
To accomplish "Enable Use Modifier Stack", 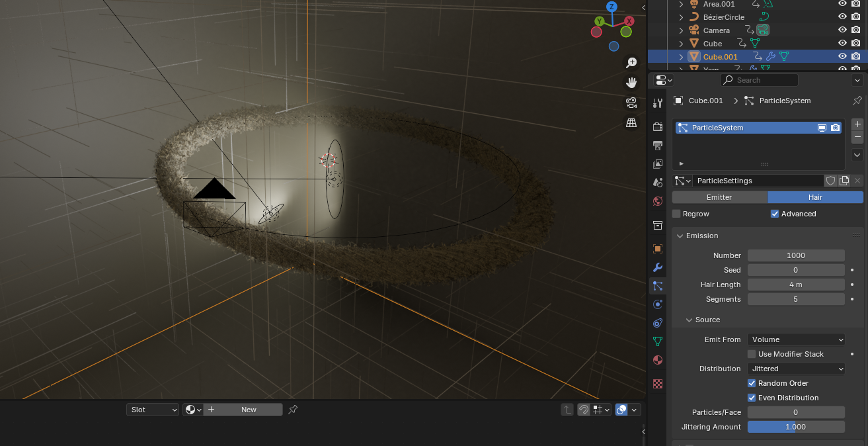I will pos(752,354).
